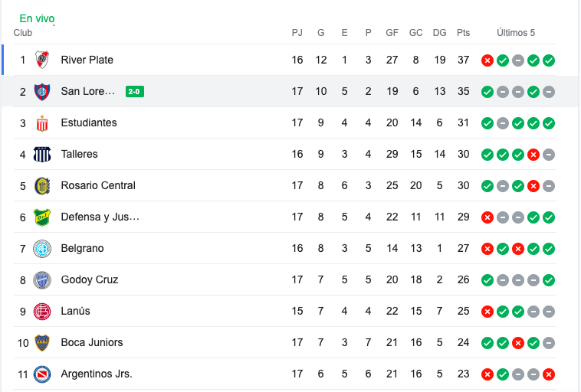The height and width of the screenshot is (392, 581).
Task: Click the Argentinos Jrs. crest
Action: pyautogui.click(x=42, y=374)
